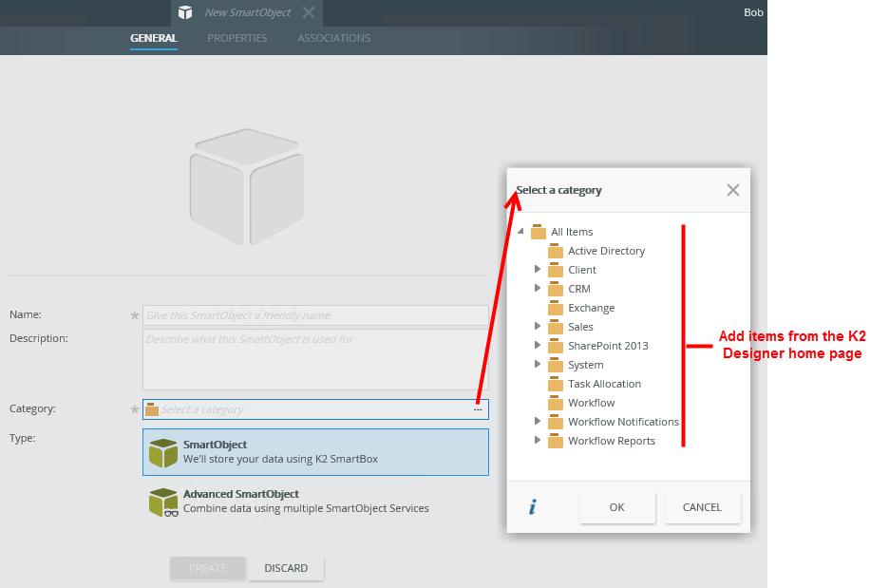
Task: Select the New SmartObject document tab
Action: pyautogui.click(x=248, y=12)
